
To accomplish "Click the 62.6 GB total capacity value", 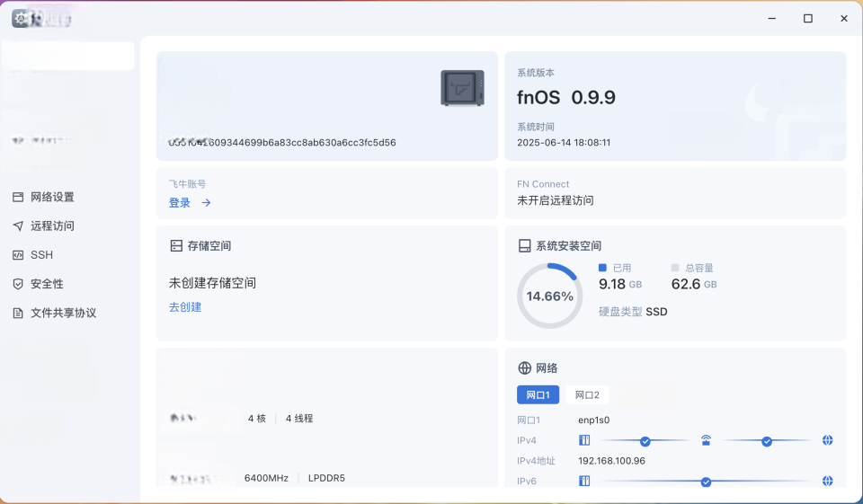I will [694, 284].
